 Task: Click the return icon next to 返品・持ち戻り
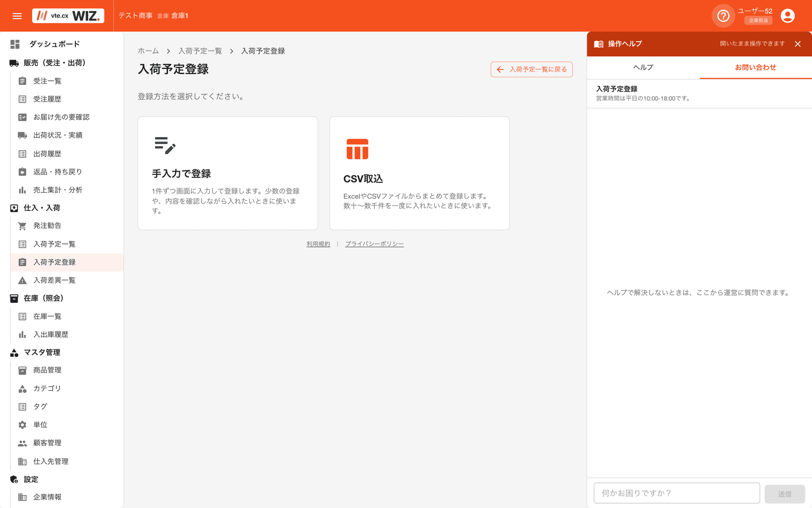coord(22,171)
